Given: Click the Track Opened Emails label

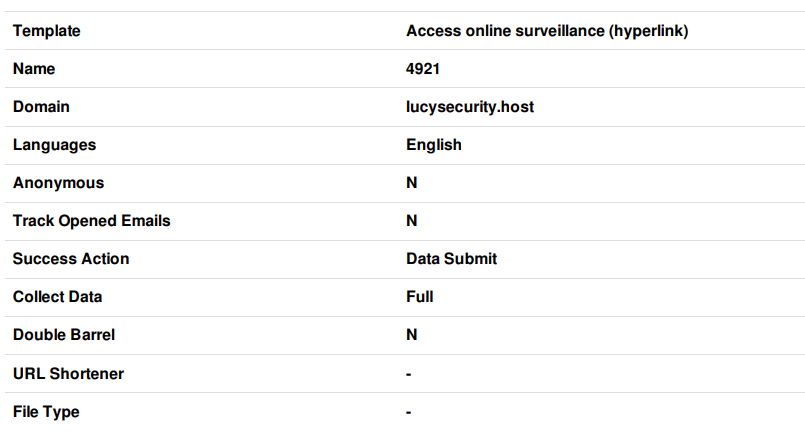Looking at the screenshot, I should coord(91,221).
